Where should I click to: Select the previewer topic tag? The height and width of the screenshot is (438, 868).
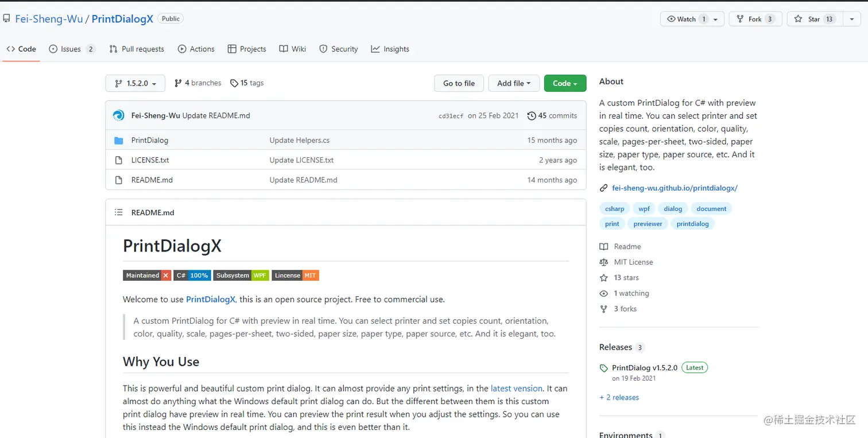click(648, 224)
